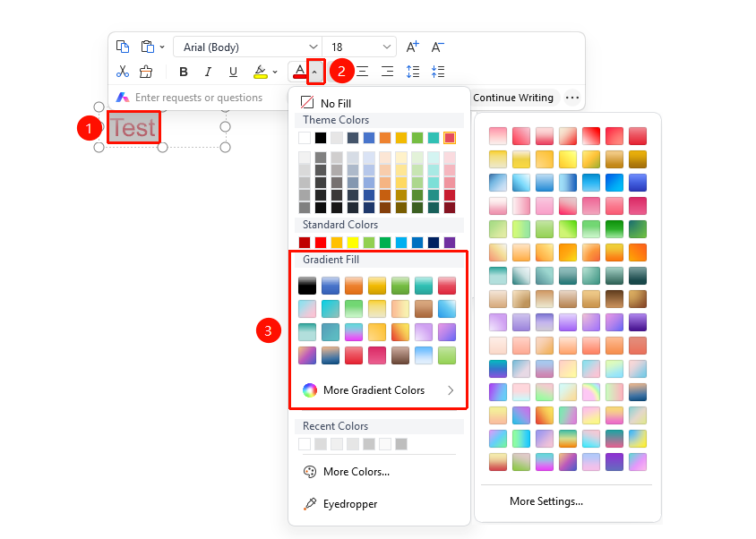Select the black gradient swatch under Gradient Fill

tap(307, 286)
